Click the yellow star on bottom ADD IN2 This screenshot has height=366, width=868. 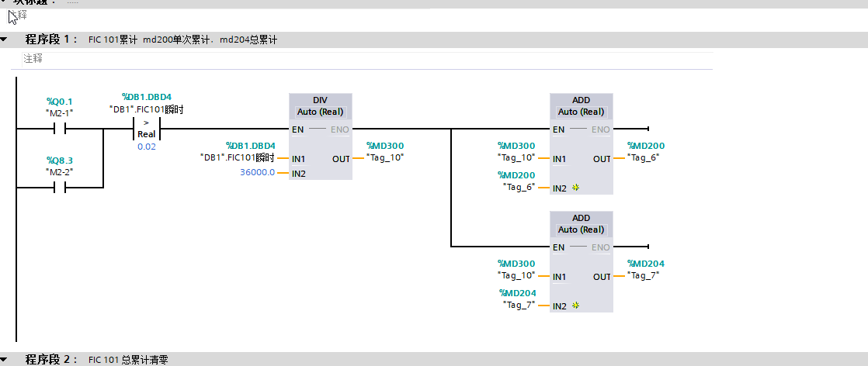click(x=576, y=306)
